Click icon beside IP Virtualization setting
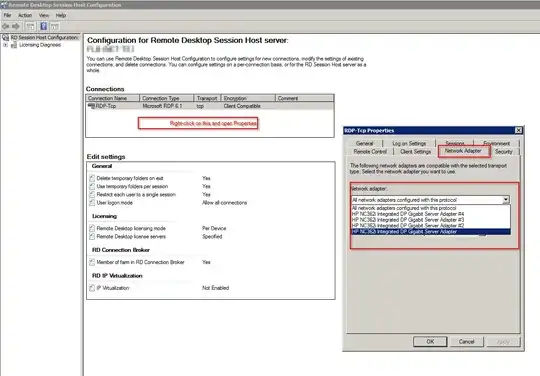Viewport: 540px width, 376px height. pyautogui.click(x=92, y=288)
